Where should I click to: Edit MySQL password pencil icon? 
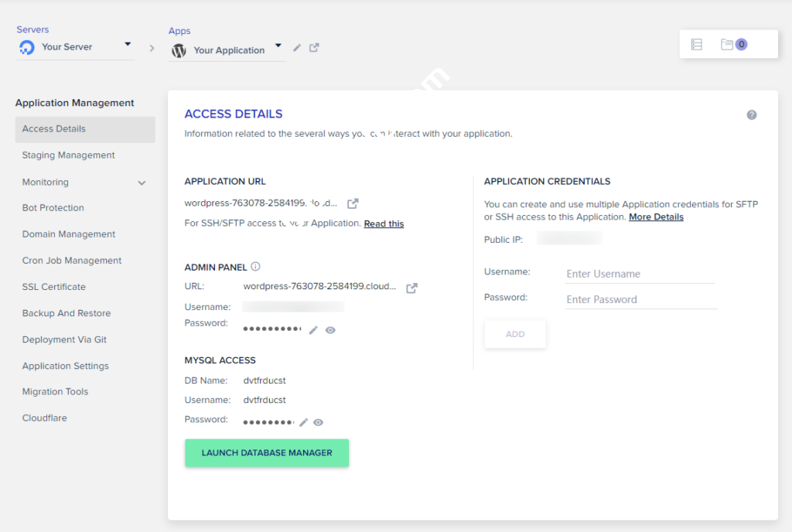[x=304, y=423]
